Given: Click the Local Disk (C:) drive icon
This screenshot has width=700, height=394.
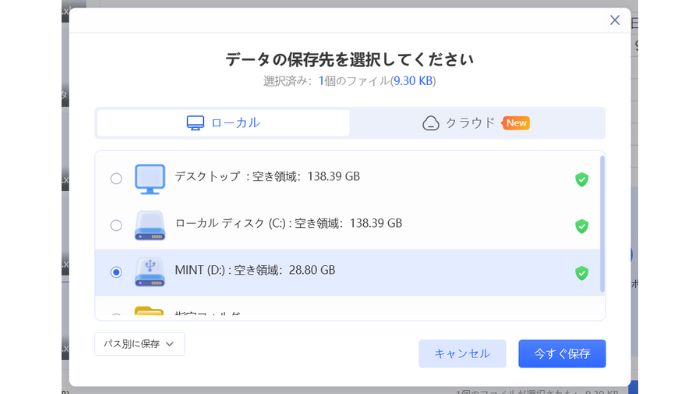Looking at the screenshot, I should point(150,225).
